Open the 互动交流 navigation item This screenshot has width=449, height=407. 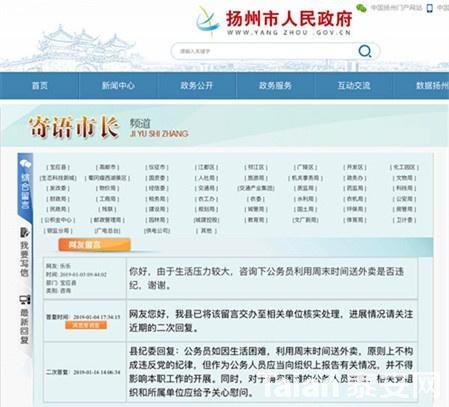point(354,86)
